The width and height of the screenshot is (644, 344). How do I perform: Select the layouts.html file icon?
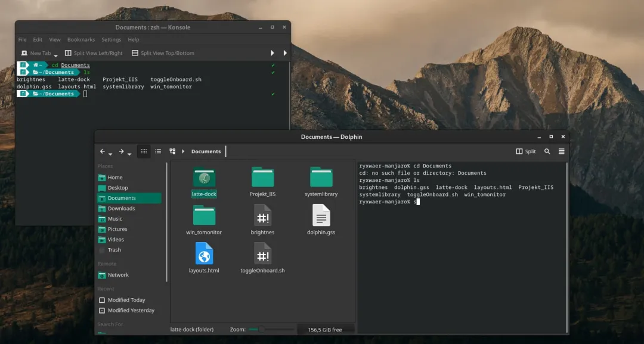[x=204, y=253]
